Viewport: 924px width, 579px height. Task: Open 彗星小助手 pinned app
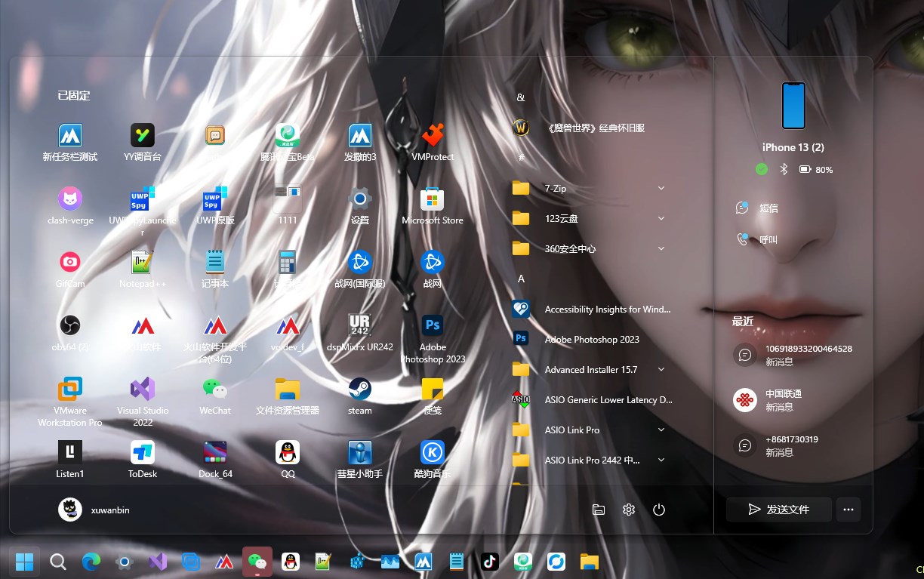pyautogui.click(x=360, y=460)
